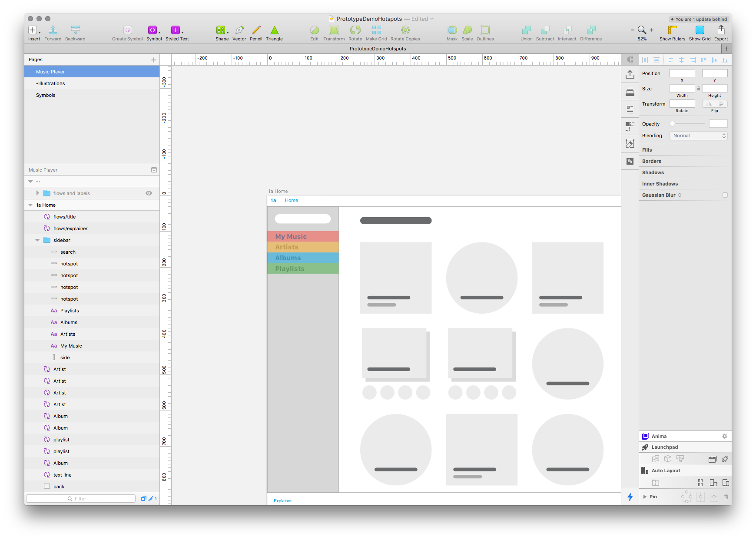Apply a Mask using the toolbar icon

pos(452,30)
